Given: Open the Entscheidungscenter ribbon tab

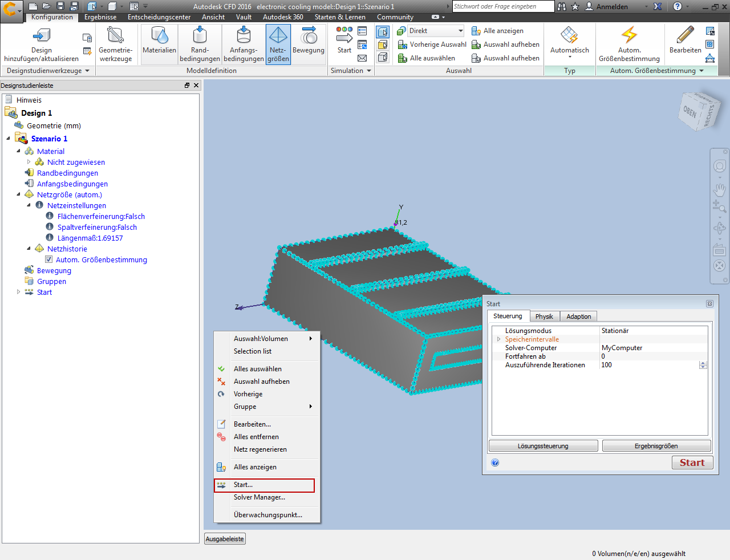Looking at the screenshot, I should click(x=159, y=17).
